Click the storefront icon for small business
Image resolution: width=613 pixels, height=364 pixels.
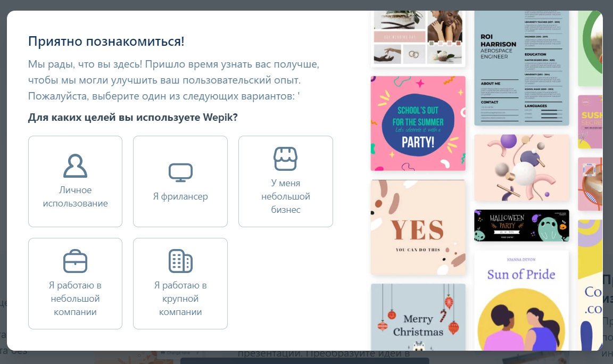[x=285, y=159]
